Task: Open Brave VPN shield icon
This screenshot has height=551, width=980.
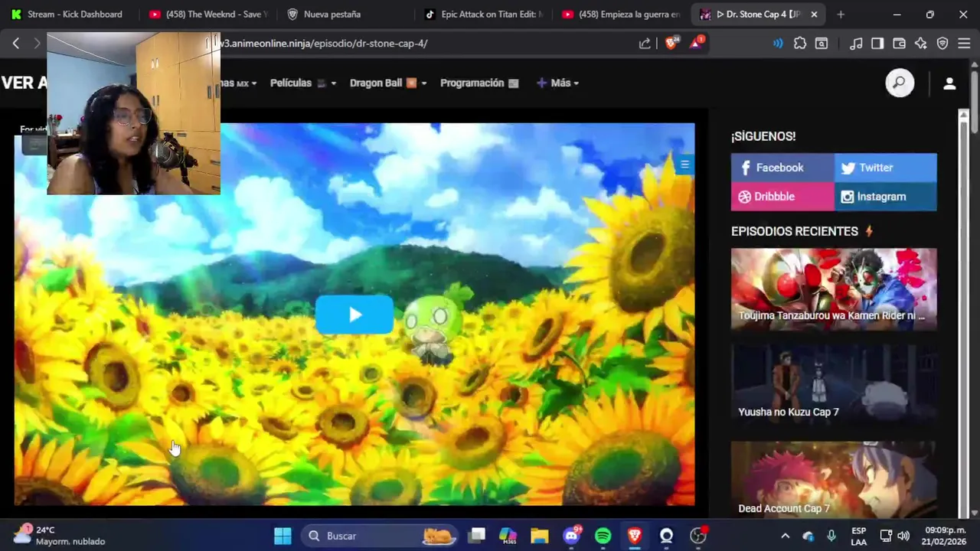Action: click(x=942, y=44)
